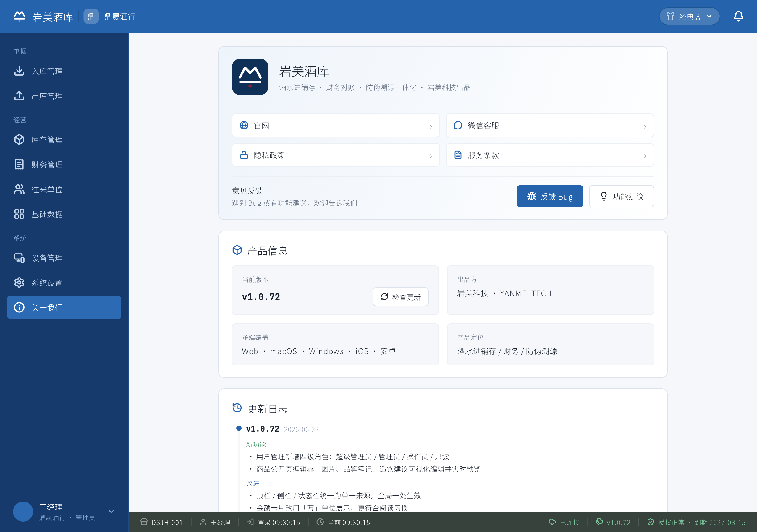Click the 产品信息 cube icon
This screenshot has width=757, height=532.
pyautogui.click(x=237, y=251)
